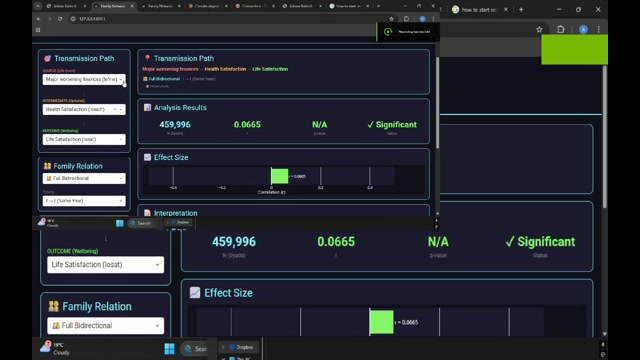Bookmark the page with small window star
The width and height of the screenshot is (640, 360).
[x=391, y=19]
